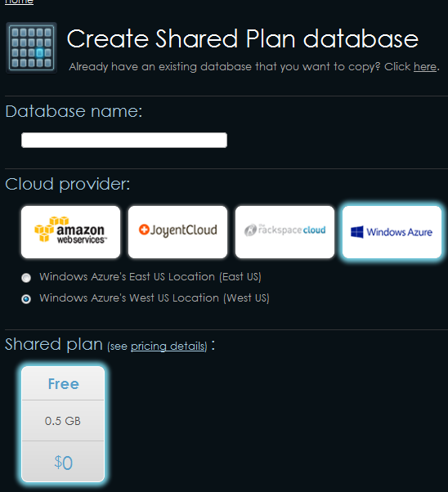The width and height of the screenshot is (448, 492).
Task: Click the orange plus symbol in the Joyent logo
Action: point(144,230)
